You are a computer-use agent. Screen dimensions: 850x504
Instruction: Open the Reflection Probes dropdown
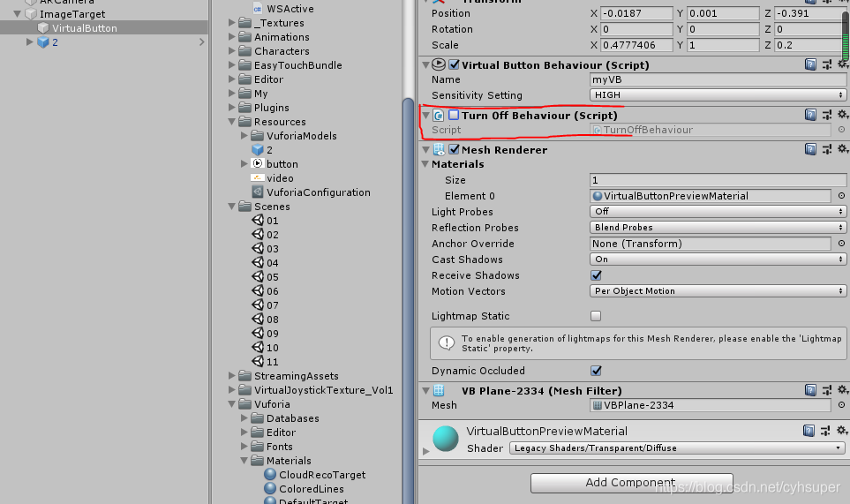(718, 227)
